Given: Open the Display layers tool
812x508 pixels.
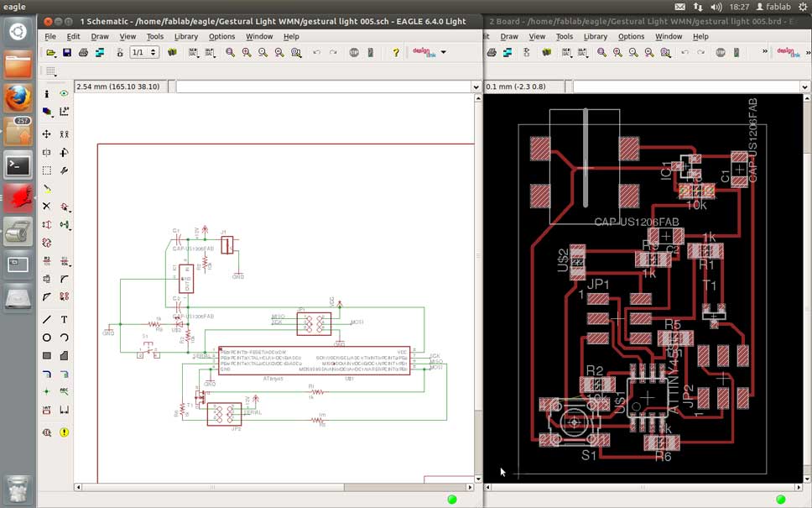Looking at the screenshot, I should [x=47, y=112].
